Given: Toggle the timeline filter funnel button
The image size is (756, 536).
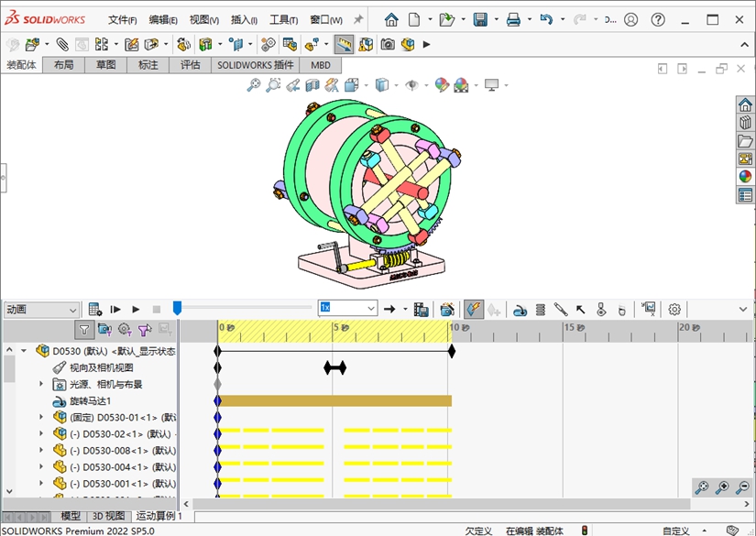Looking at the screenshot, I should (x=84, y=330).
